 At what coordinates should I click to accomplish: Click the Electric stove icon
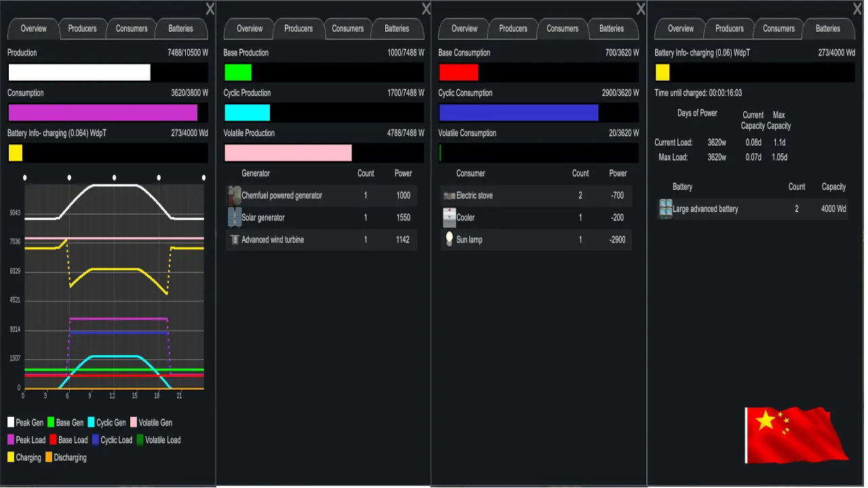tap(449, 196)
